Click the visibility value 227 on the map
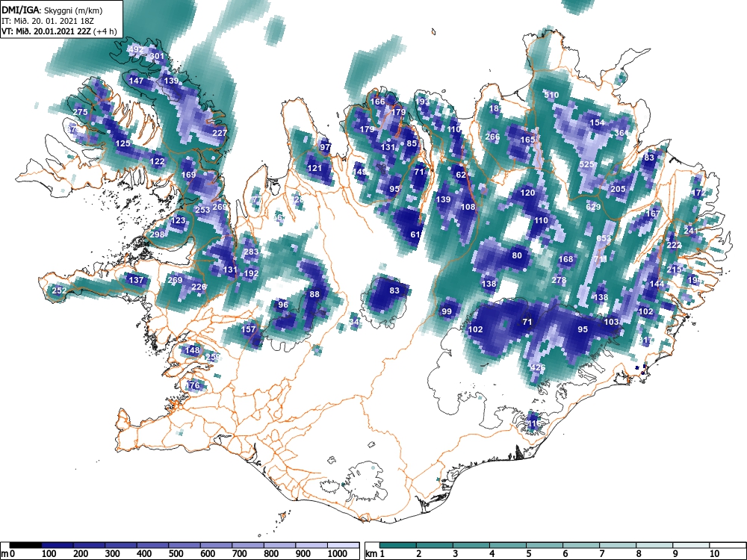 pyautogui.click(x=220, y=133)
